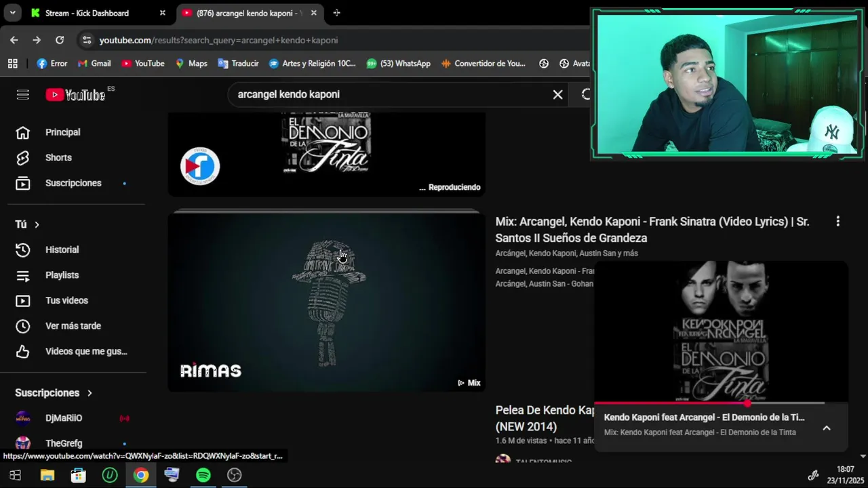Open Ver más tarde list

[x=73, y=326]
